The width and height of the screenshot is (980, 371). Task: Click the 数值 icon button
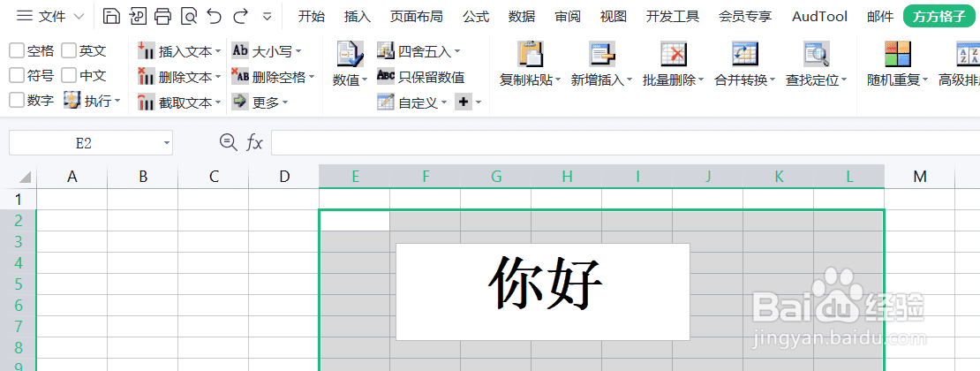350,54
